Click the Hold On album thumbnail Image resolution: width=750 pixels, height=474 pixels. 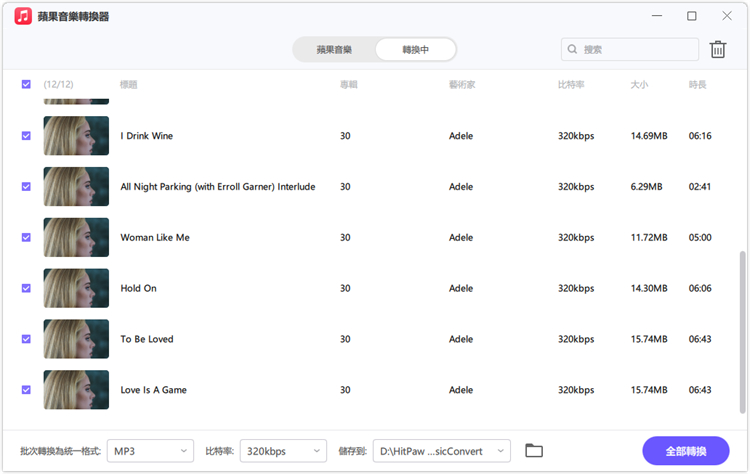pos(76,288)
